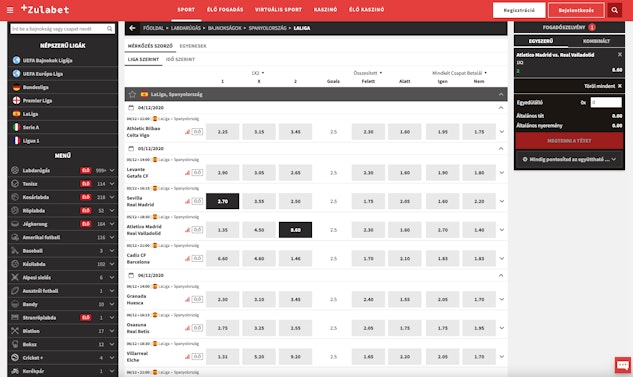Go to KASZINÓ tab
Screen dimensions: 633x377
point(325,9)
